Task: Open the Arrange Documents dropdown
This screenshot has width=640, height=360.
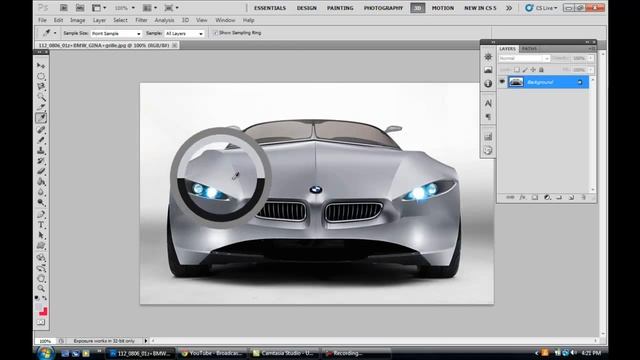Action: (x=150, y=8)
